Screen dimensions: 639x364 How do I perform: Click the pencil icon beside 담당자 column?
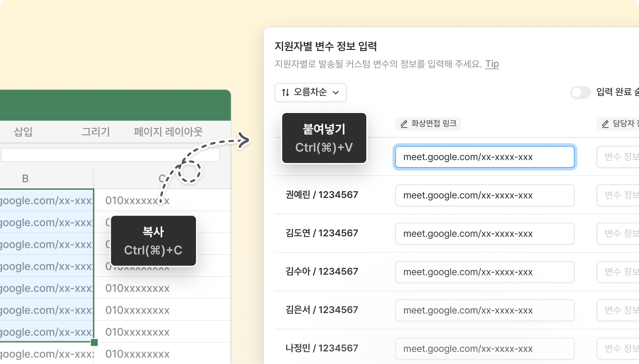click(x=605, y=123)
